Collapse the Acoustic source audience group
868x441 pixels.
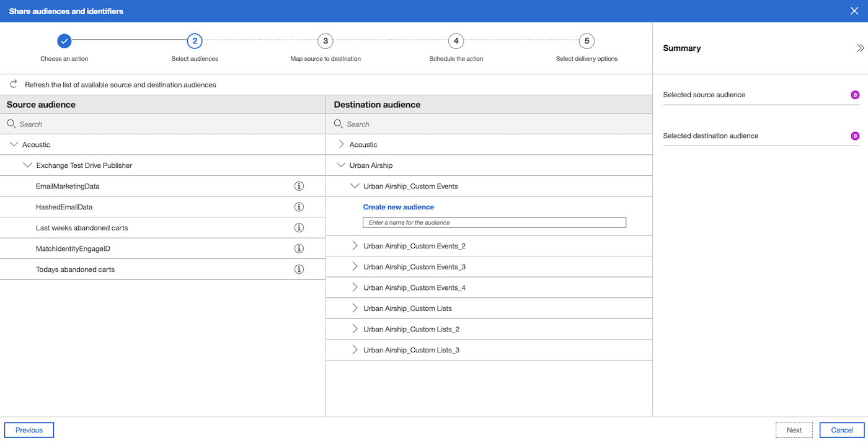pos(14,144)
